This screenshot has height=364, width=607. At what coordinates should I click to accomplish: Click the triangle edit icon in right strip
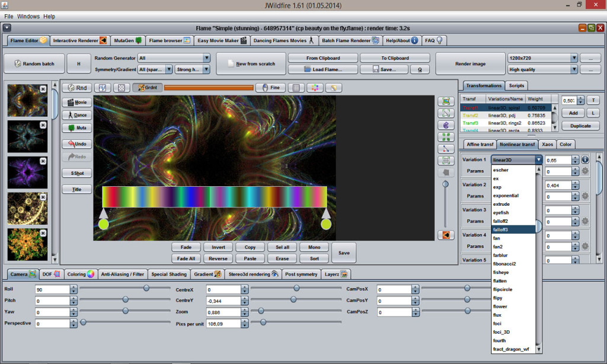446,113
